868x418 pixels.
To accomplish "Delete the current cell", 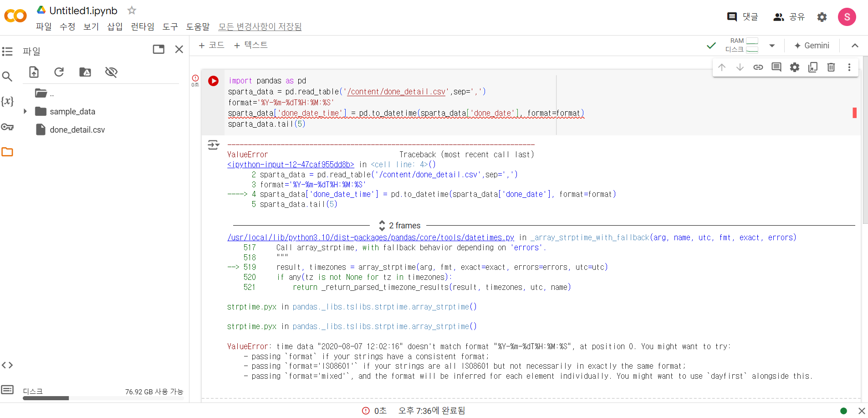I will tap(831, 67).
